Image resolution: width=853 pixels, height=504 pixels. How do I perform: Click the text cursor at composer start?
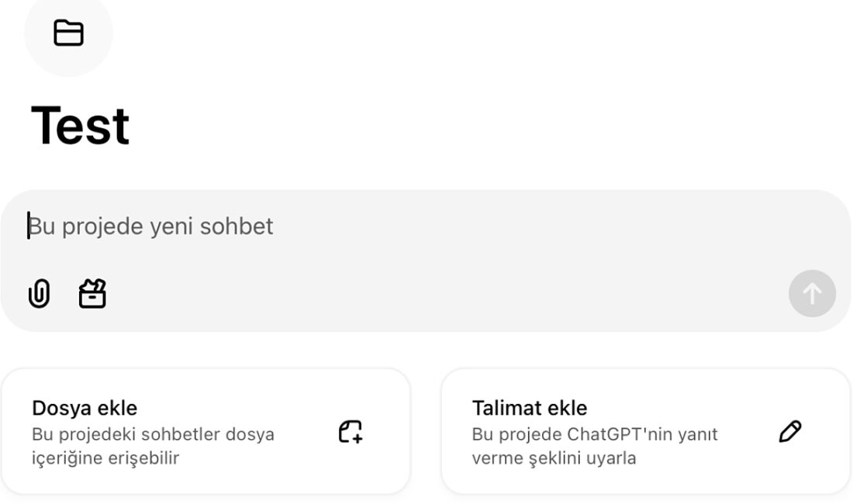coord(29,226)
